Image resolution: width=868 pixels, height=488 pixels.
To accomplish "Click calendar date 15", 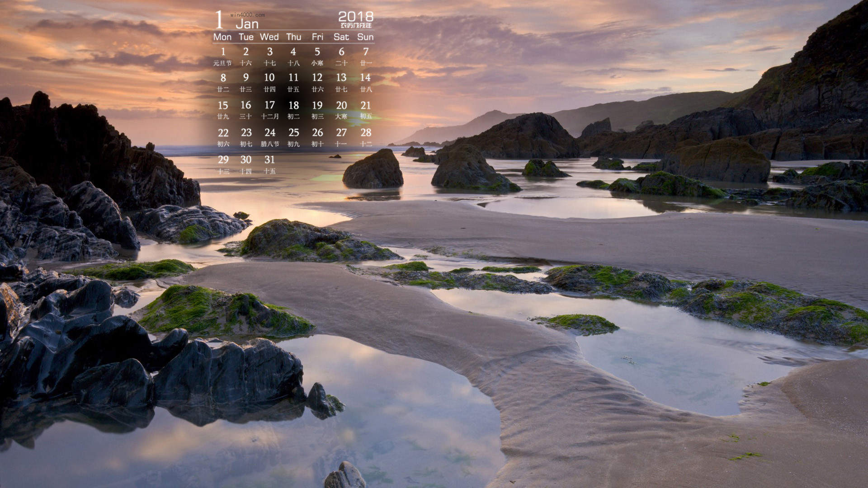I will pos(223,105).
